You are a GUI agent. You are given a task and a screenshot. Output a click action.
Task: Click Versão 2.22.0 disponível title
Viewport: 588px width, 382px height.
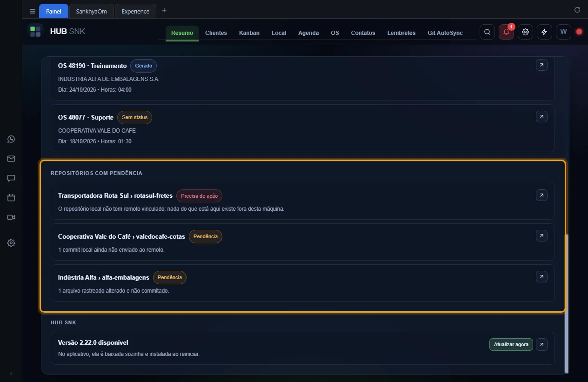click(x=93, y=342)
